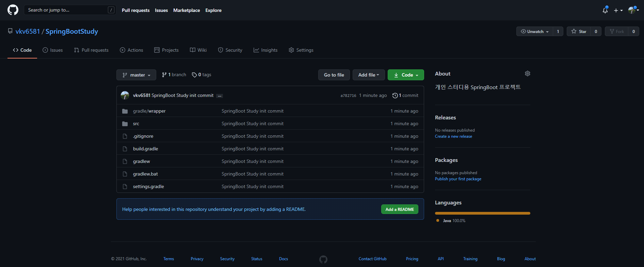Click footer GitHub mark icon
The height and width of the screenshot is (267, 644).
click(x=323, y=260)
